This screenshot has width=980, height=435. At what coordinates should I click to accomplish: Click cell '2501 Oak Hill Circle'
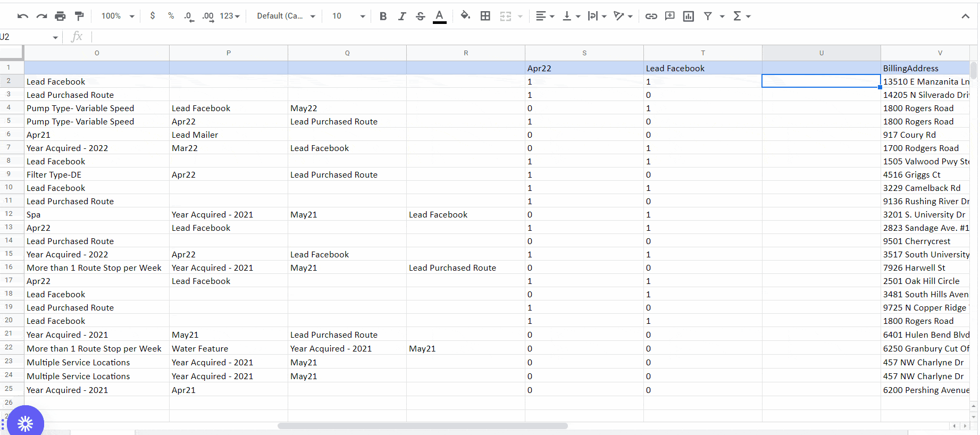click(x=925, y=281)
